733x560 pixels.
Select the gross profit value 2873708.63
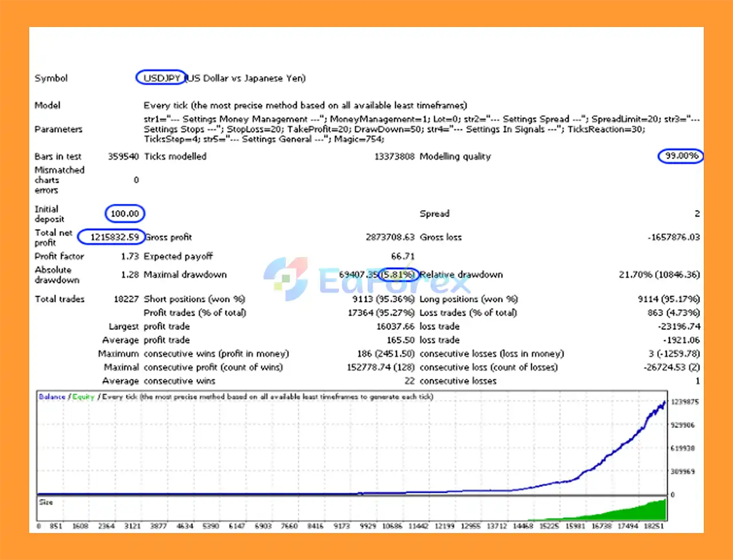[x=390, y=237]
